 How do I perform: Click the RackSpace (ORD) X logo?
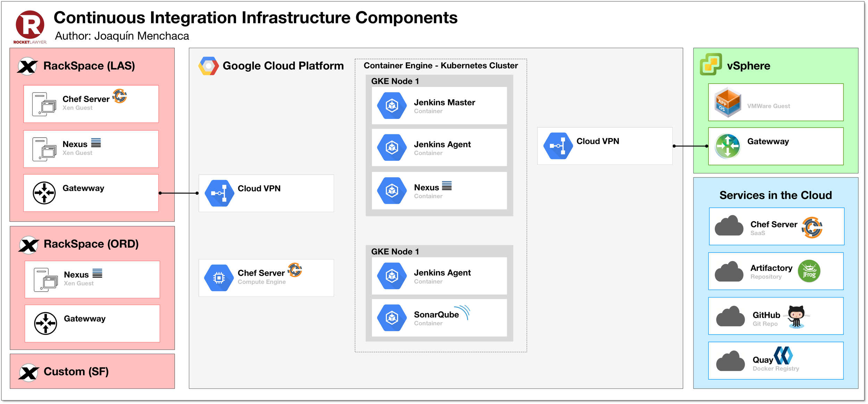(28, 245)
